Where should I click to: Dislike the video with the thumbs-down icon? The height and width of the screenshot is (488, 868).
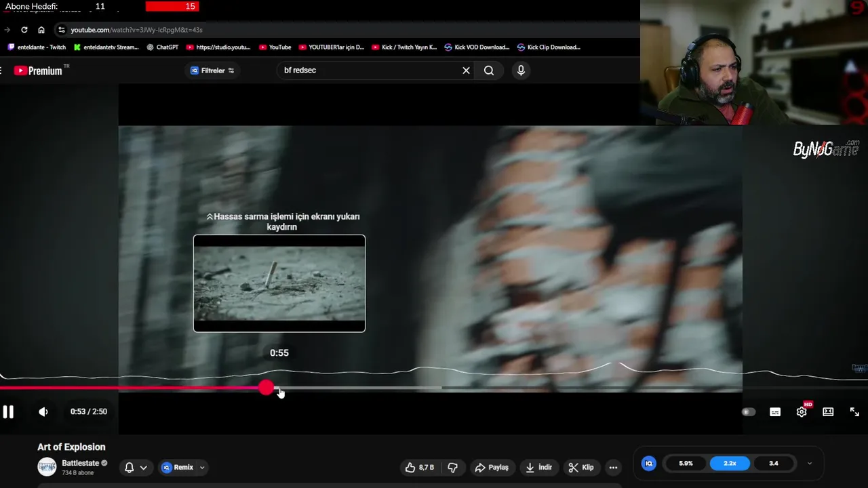[x=452, y=468]
